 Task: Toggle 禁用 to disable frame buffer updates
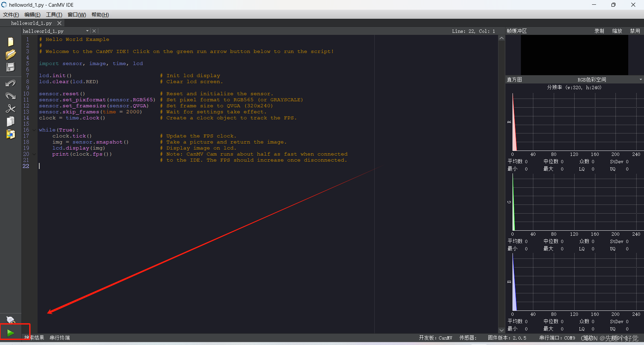click(x=635, y=31)
